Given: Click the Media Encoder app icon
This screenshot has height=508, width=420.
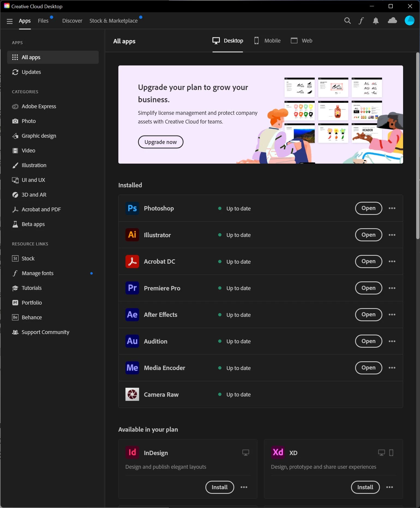Looking at the screenshot, I should pyautogui.click(x=132, y=368).
